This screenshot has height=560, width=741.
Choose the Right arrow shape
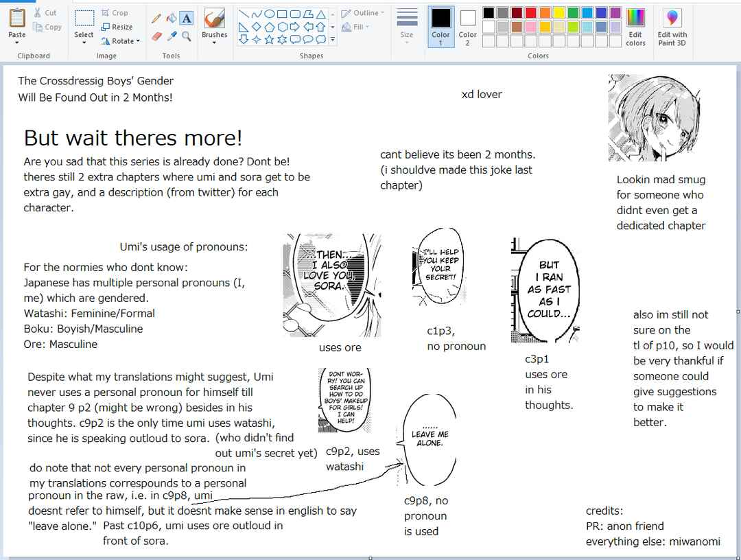(294, 27)
